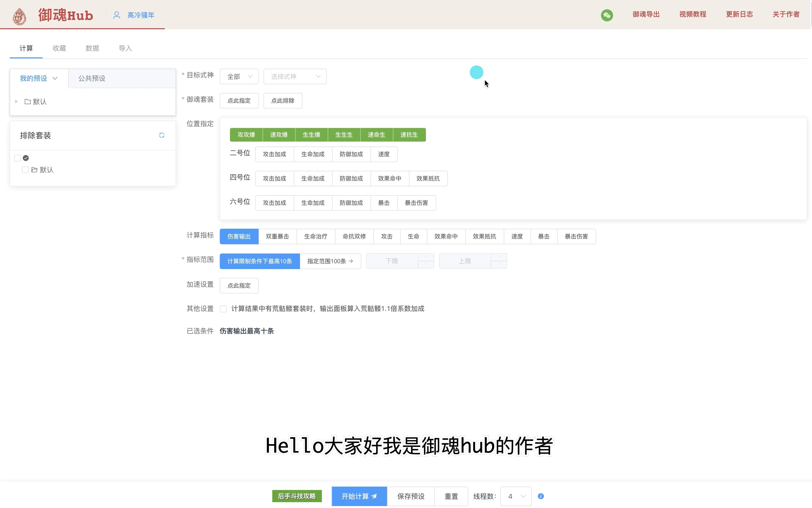Open the 选择式神 dropdown
The image size is (812, 508).
click(x=295, y=77)
